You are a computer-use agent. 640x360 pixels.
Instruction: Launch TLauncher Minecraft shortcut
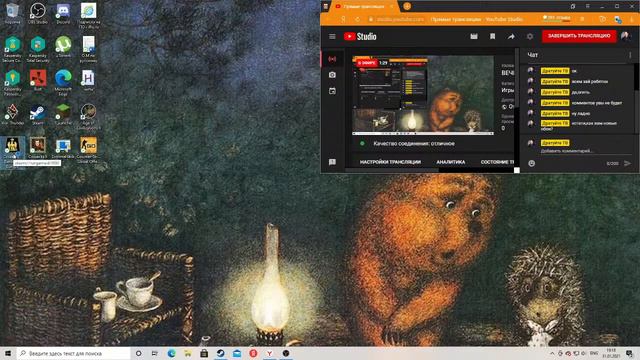(63, 114)
